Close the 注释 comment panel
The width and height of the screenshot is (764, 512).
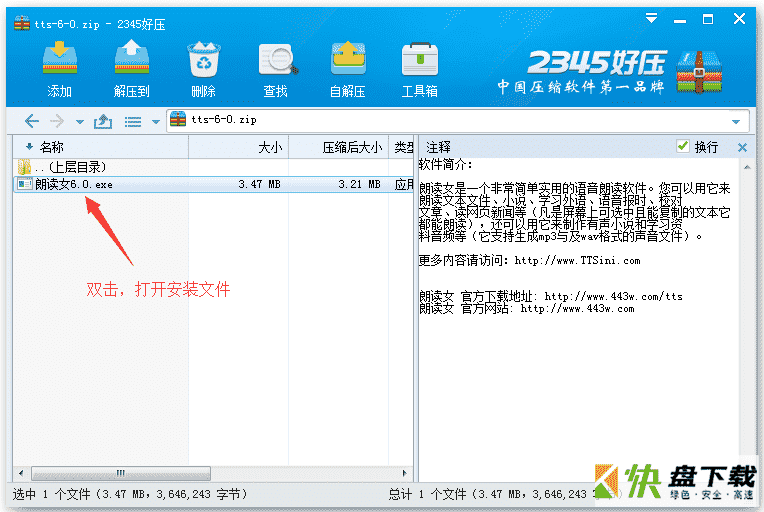coord(742,147)
